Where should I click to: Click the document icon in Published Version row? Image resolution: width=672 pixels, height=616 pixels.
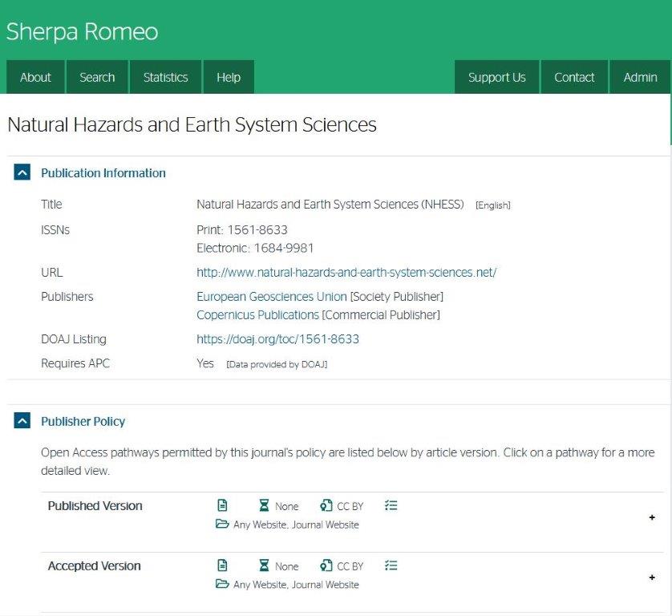pos(223,505)
